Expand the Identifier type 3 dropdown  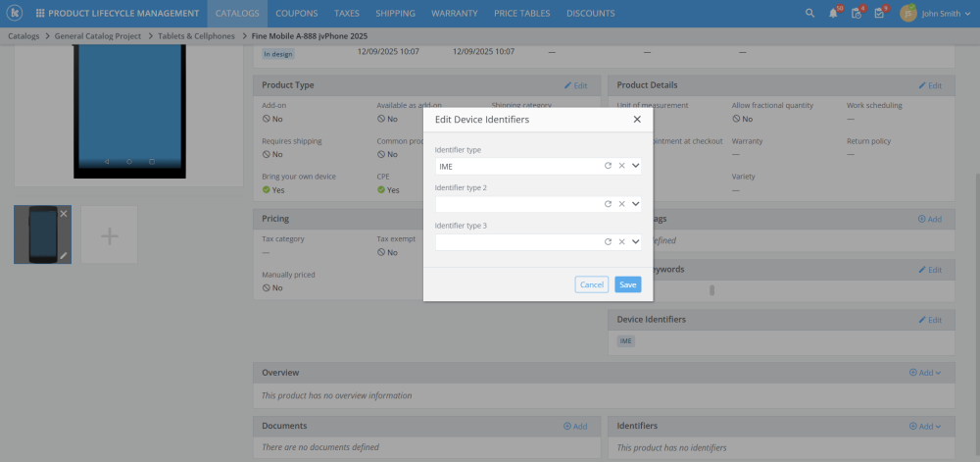pyautogui.click(x=636, y=242)
